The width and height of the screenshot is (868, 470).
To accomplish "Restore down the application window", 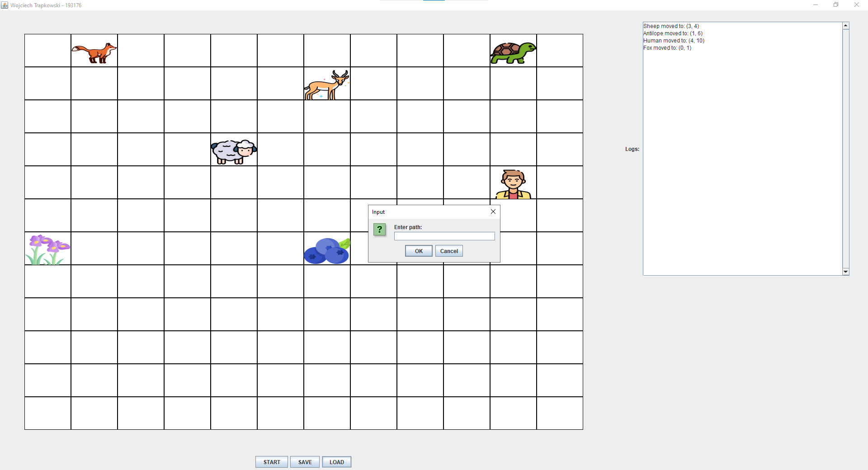I will pos(836,5).
